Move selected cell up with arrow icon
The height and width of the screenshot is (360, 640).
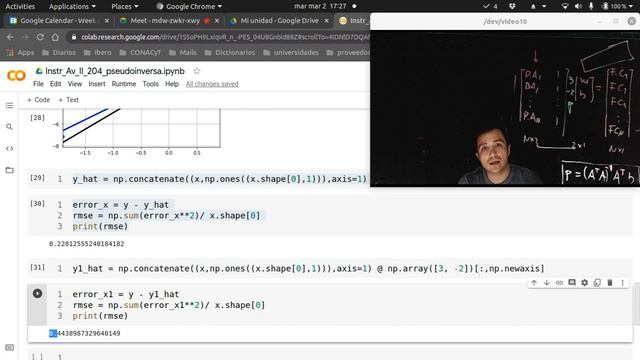[534, 282]
